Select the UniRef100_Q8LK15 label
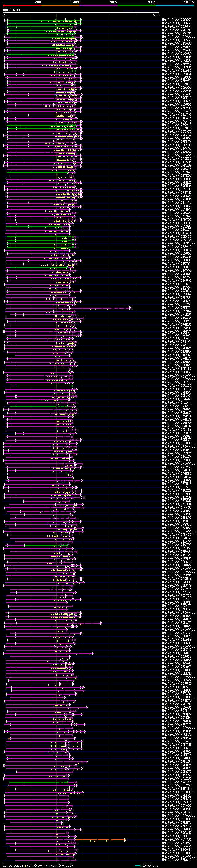This screenshot has width=197, height=868. click(x=177, y=321)
